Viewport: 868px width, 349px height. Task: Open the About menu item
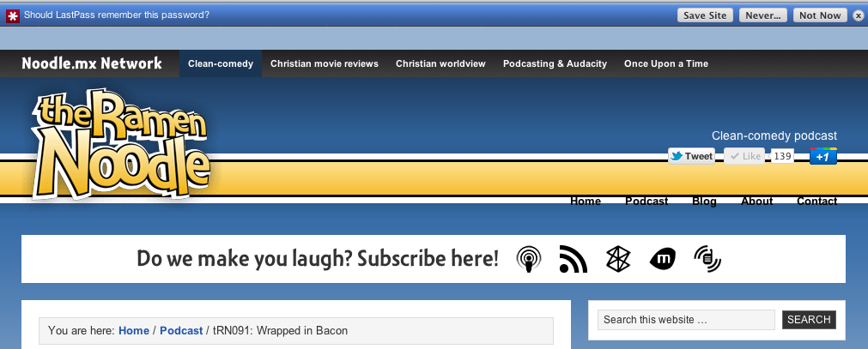tap(756, 202)
